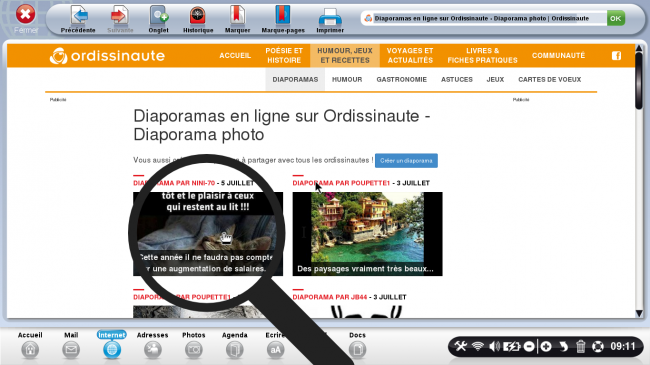This screenshot has width=650, height=365.
Task: Go back with the Précédente arrow
Action: pos(78,19)
